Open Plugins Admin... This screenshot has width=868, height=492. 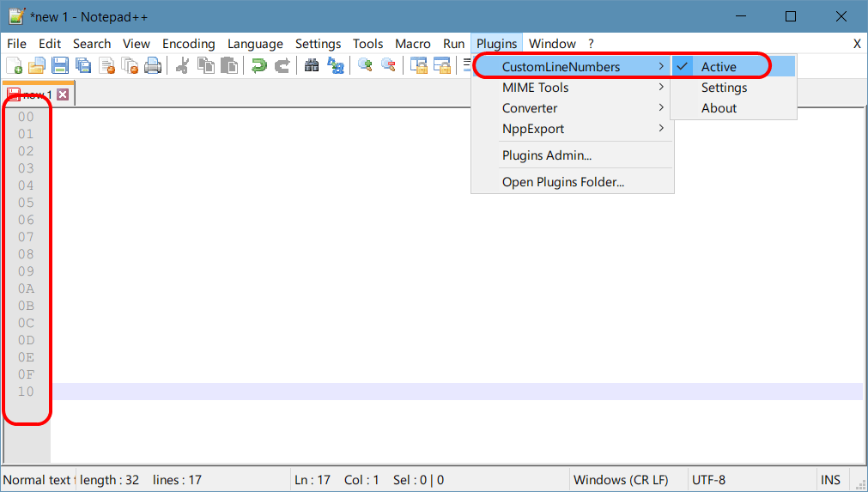(573, 155)
